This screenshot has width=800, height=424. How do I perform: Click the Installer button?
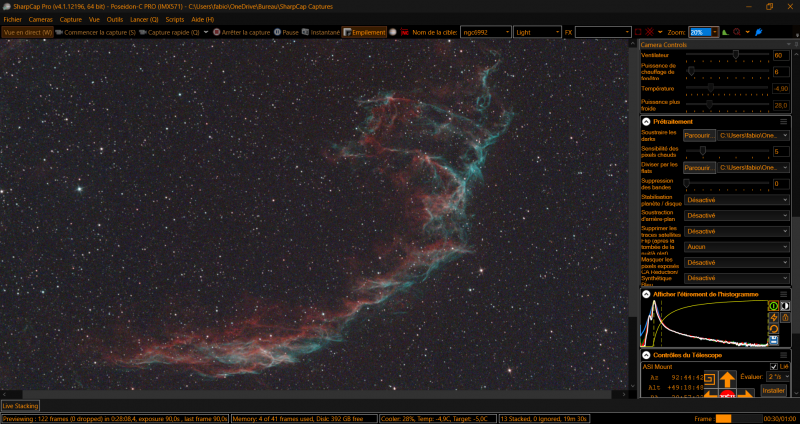click(773, 390)
